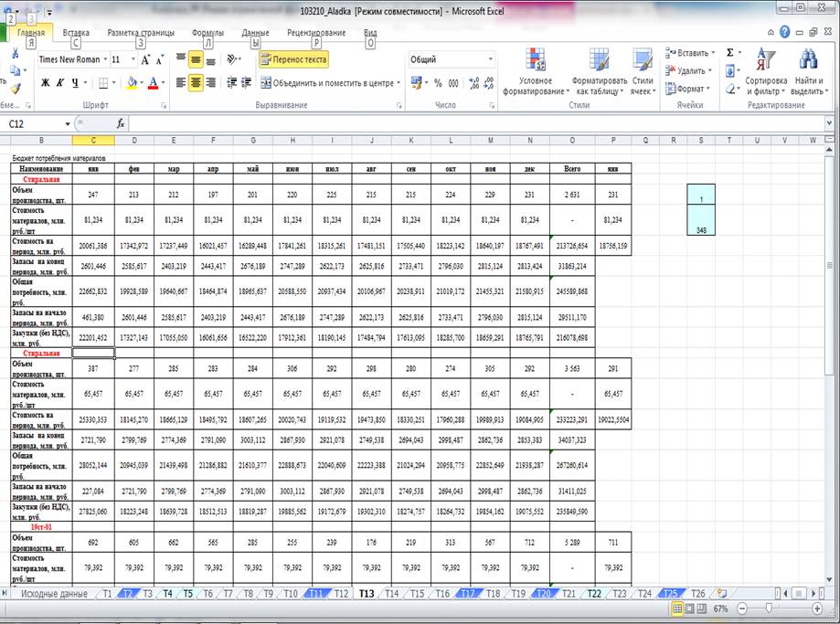Click the AutoSum sigma icon
The width and height of the screenshot is (840, 624).
coord(730,53)
